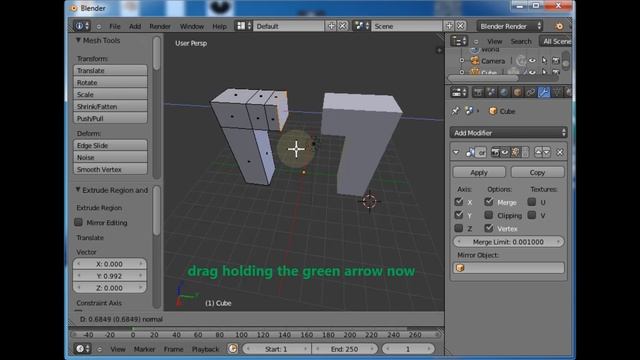Click the Mirror modifier type icon

tap(470, 152)
